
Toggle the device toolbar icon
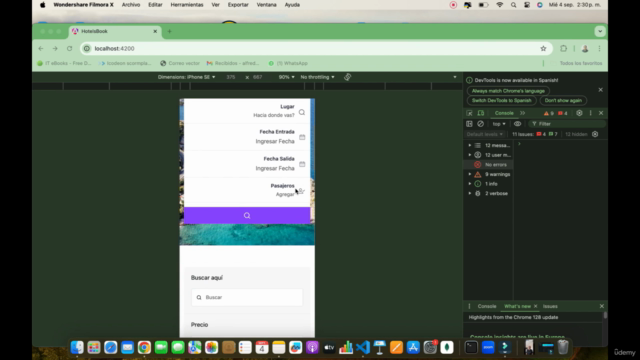pos(481,113)
